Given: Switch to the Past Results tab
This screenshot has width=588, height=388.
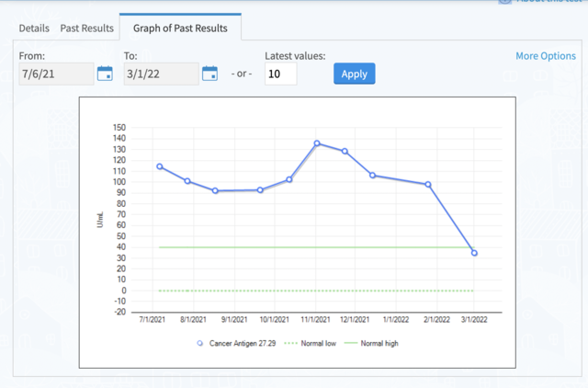Looking at the screenshot, I should pos(87,29).
